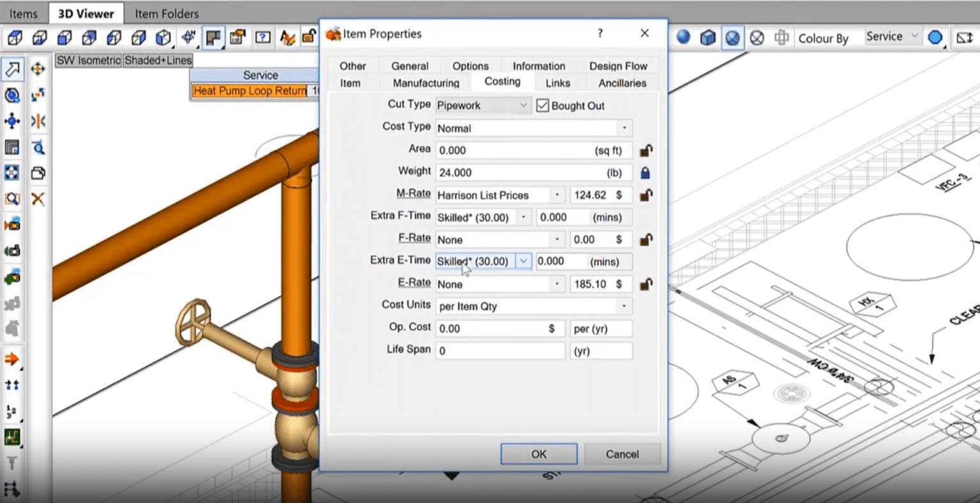Switch to the Manufacturing tab
The image size is (980, 503).
point(426,83)
